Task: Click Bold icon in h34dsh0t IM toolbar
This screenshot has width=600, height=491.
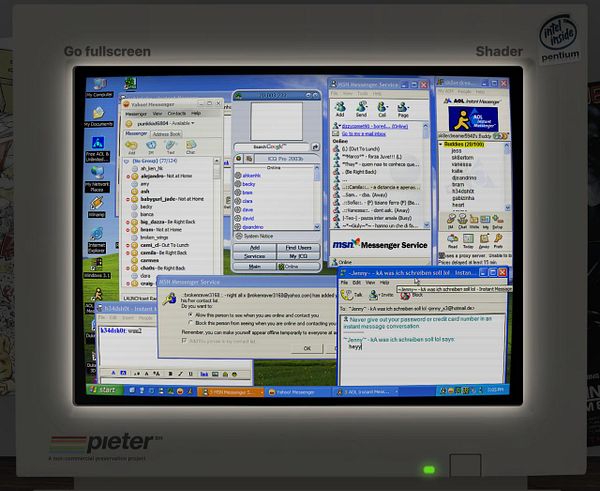Action: 170,374
